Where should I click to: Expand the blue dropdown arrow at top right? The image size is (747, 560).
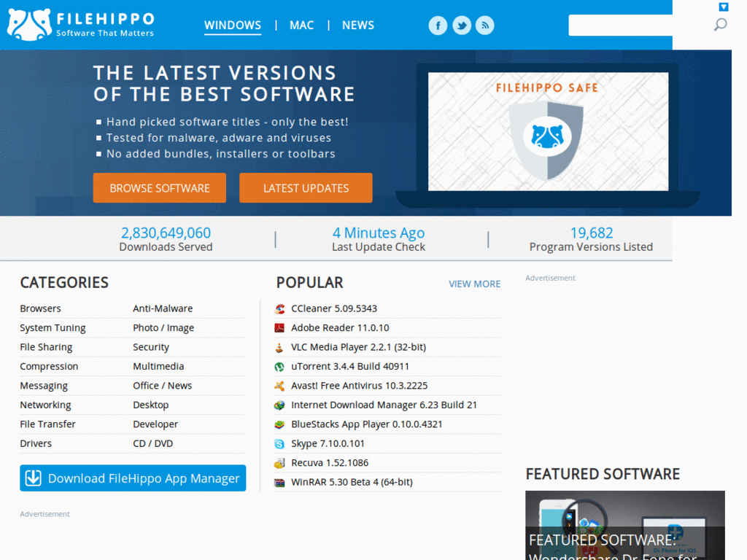click(724, 7)
